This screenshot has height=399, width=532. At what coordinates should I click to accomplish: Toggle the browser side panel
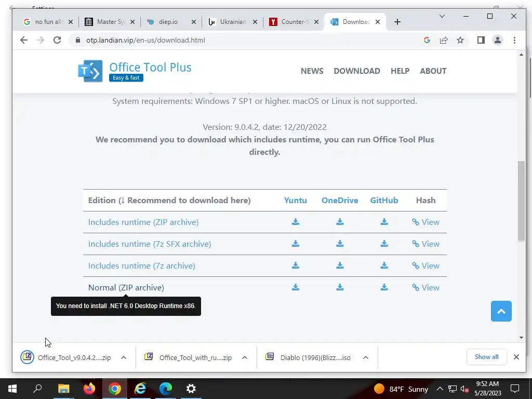tap(481, 40)
